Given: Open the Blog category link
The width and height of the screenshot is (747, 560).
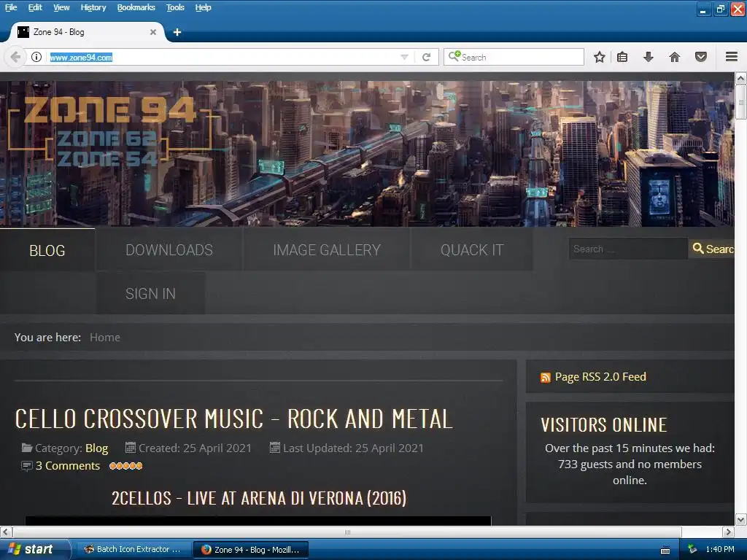Looking at the screenshot, I should pos(97,448).
